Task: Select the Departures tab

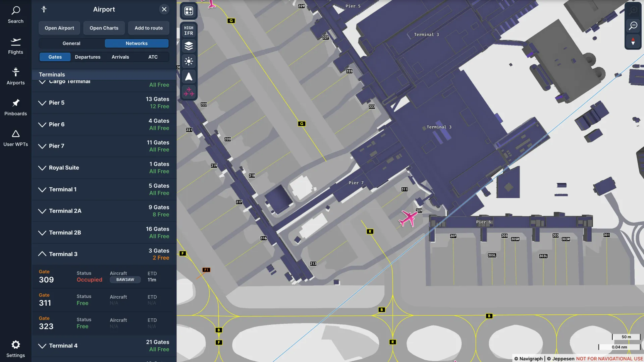Action: (x=88, y=57)
